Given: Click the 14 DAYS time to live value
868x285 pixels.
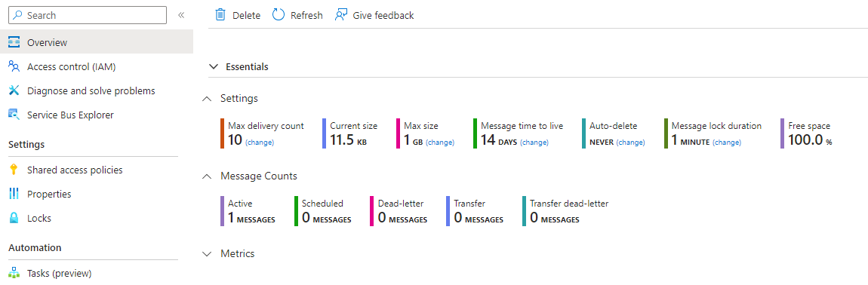Looking at the screenshot, I should click(x=499, y=140).
